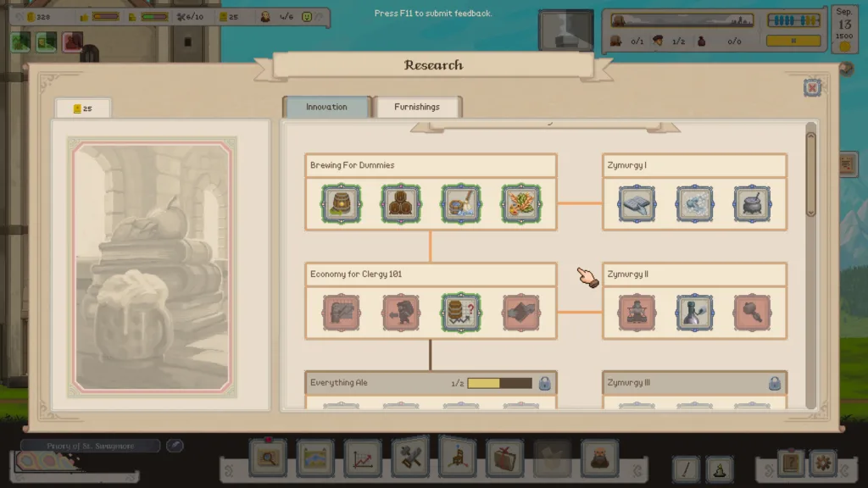Click the Everything Ale progress bar
Image resolution: width=868 pixels, height=488 pixels.
499,383
